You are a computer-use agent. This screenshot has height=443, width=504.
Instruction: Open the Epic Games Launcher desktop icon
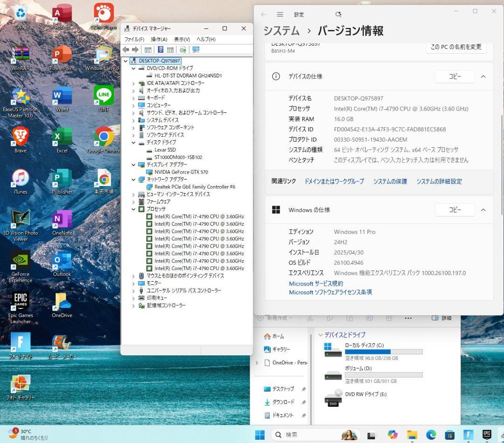coord(20,301)
